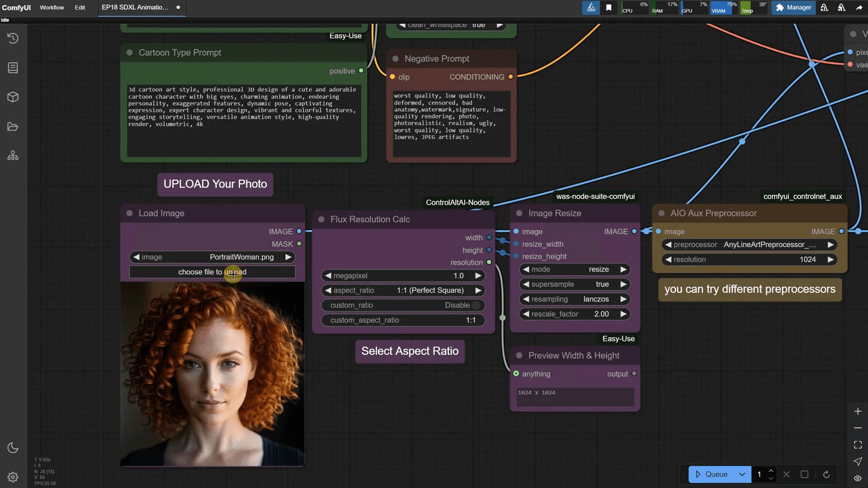868x488 pixels.
Task: Cancel current run with X icon
Action: pyautogui.click(x=787, y=474)
